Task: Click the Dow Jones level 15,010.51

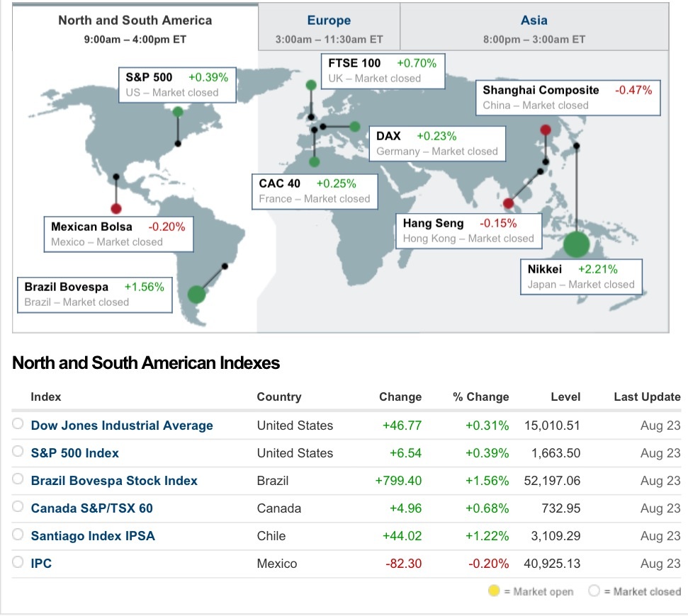Action: (552, 426)
